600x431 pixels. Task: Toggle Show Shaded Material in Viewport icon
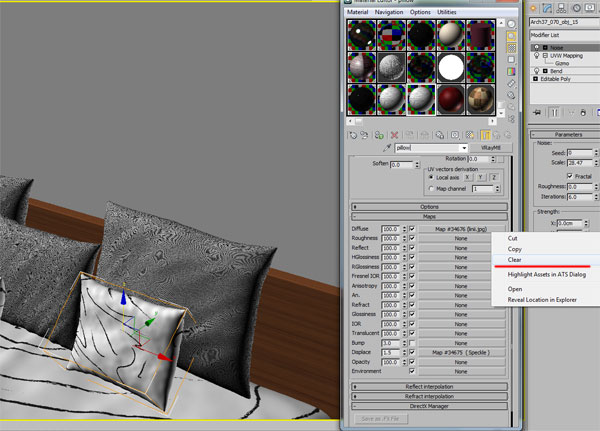(x=470, y=135)
